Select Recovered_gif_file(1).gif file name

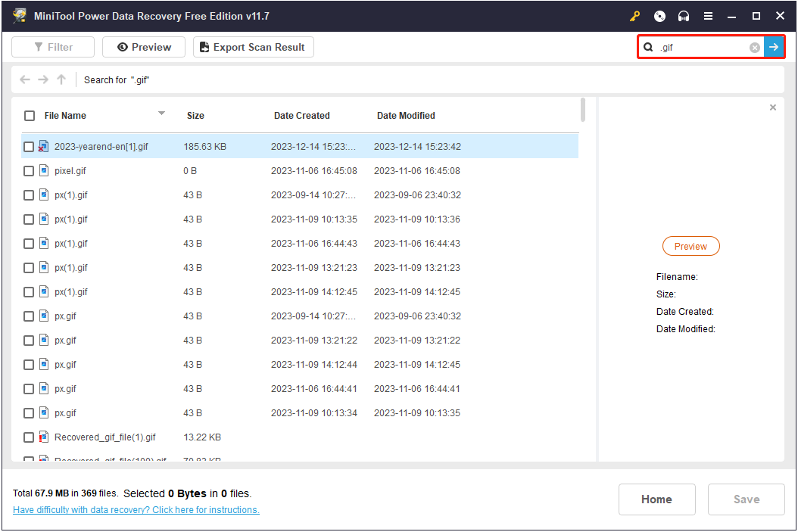(x=104, y=437)
